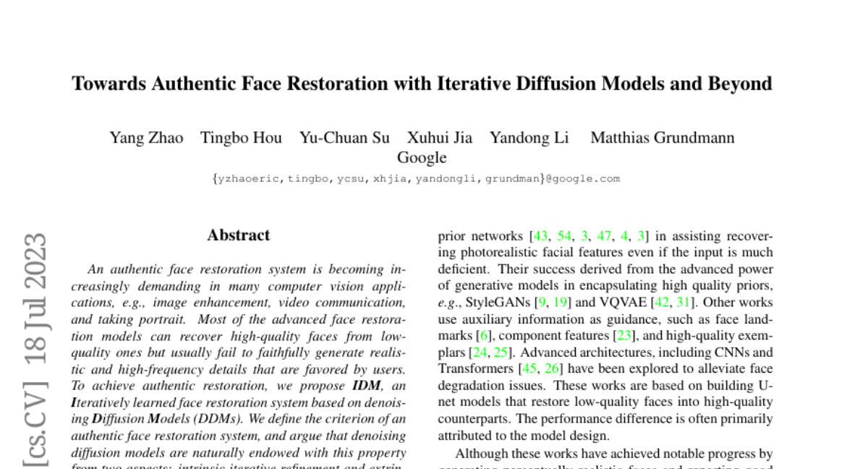
Task: Open reference 19 for StyleGANs
Action: point(561,302)
